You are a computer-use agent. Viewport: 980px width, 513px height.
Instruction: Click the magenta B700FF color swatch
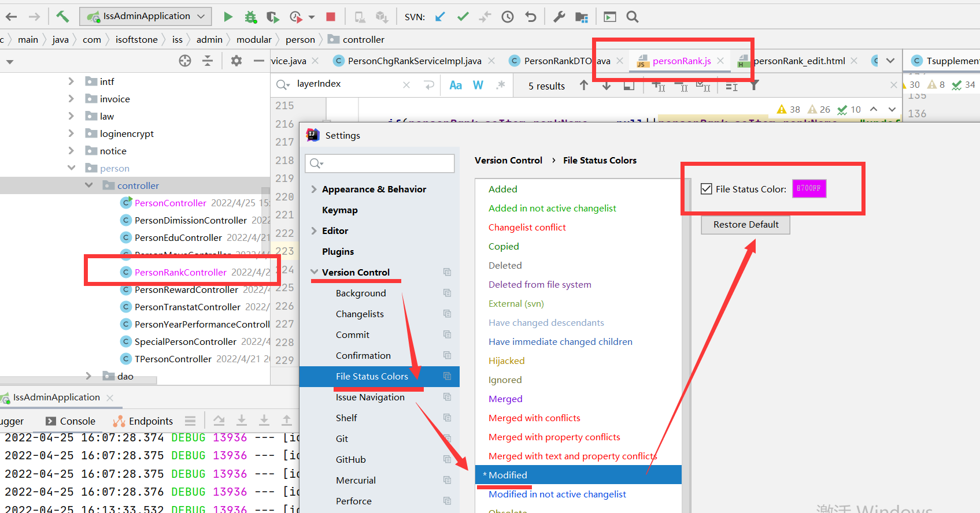click(809, 188)
